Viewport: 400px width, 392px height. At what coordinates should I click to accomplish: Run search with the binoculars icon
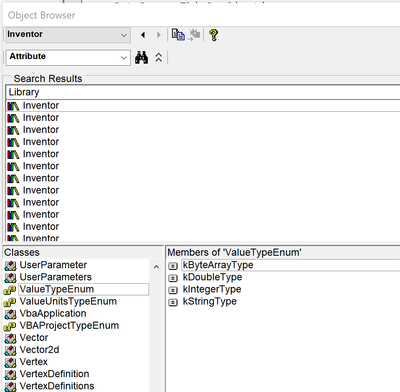pyautogui.click(x=141, y=58)
